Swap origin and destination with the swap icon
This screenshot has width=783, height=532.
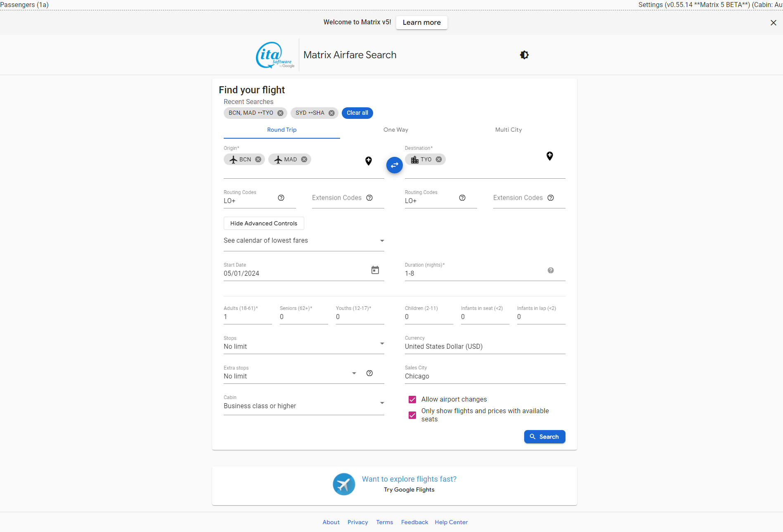tap(394, 165)
